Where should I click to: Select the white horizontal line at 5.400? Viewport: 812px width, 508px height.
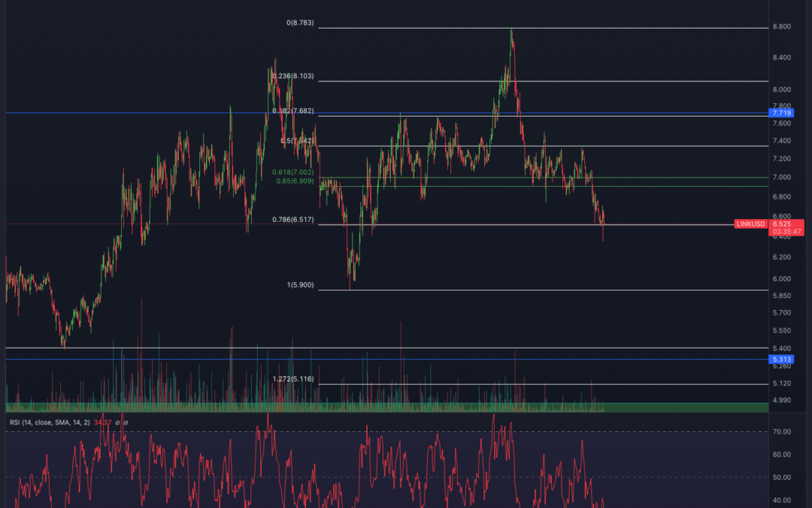pos(387,348)
